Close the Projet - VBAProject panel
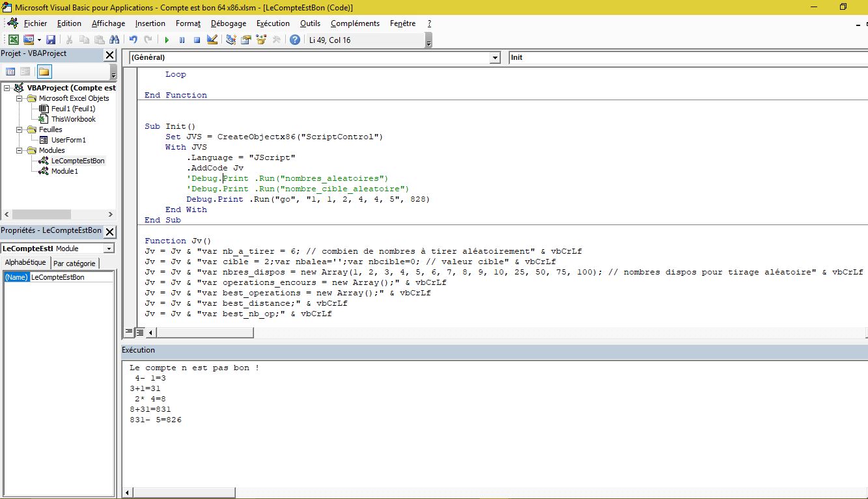 109,55
